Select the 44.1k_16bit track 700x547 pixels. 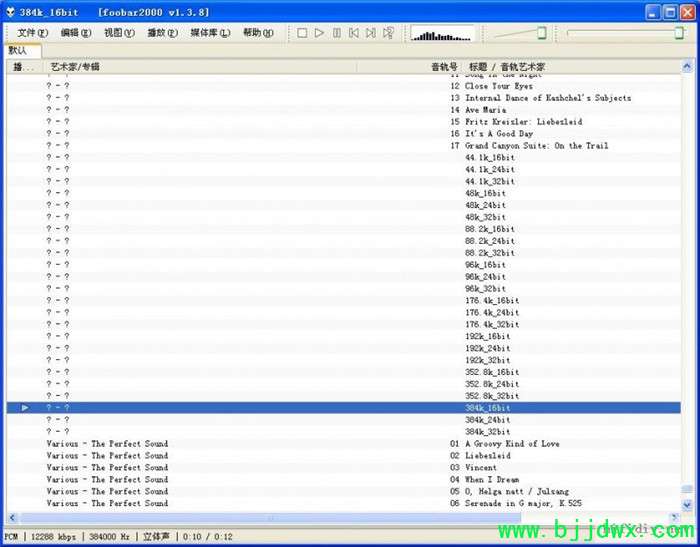point(344,158)
